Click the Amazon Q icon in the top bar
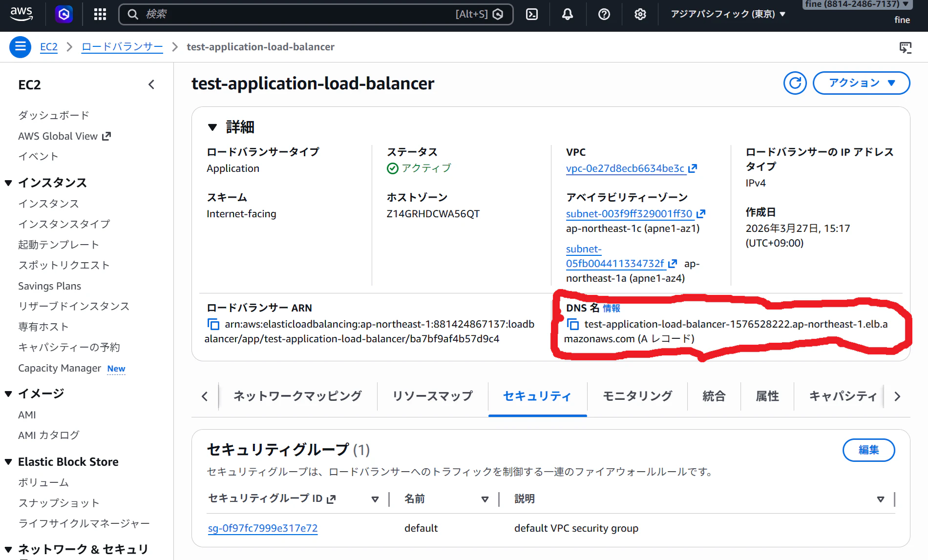 pos(64,14)
